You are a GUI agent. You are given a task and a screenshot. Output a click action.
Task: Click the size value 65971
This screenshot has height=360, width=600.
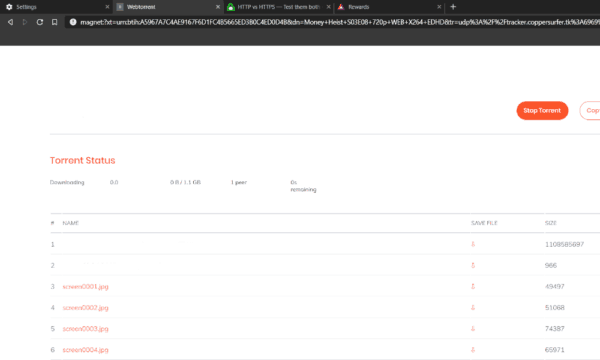554,350
